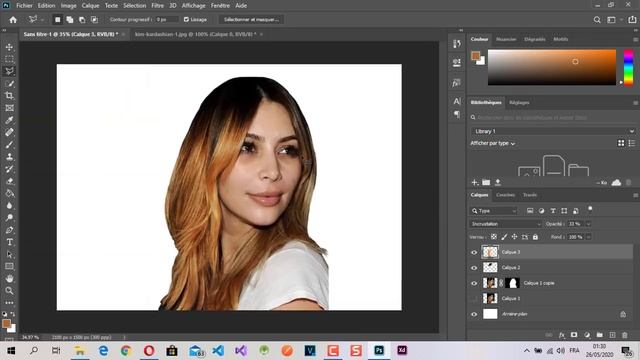Select the Clone Stamp tool
Viewport: 640px width, 360px height.
9,157
